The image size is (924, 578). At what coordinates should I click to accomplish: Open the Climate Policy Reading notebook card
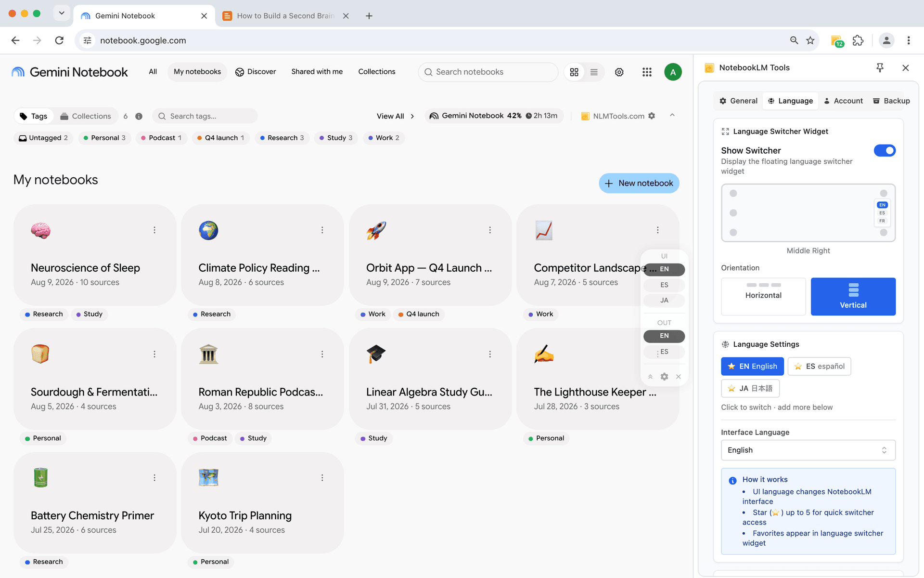pos(262,255)
